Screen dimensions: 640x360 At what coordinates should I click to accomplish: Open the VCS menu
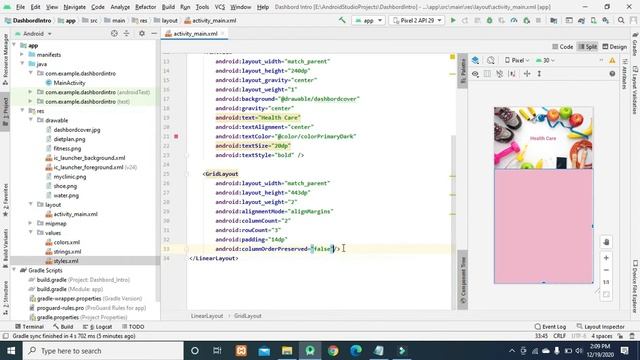coord(220,7)
